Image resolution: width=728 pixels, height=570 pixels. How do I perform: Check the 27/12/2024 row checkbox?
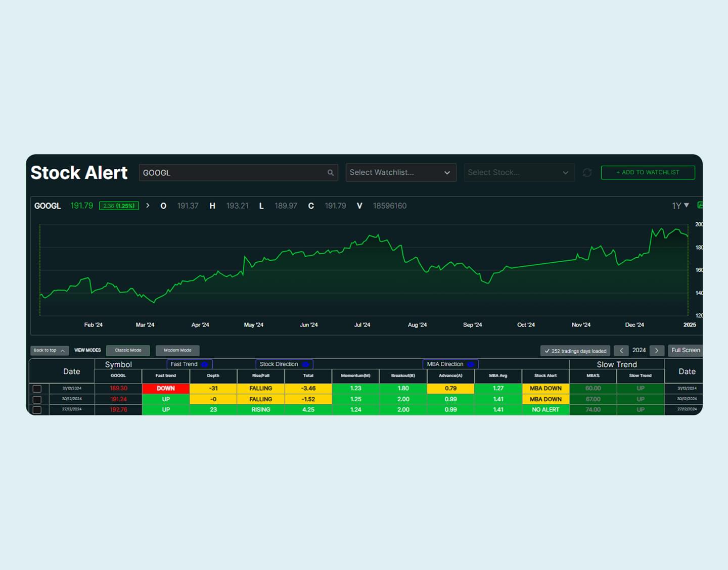37,410
